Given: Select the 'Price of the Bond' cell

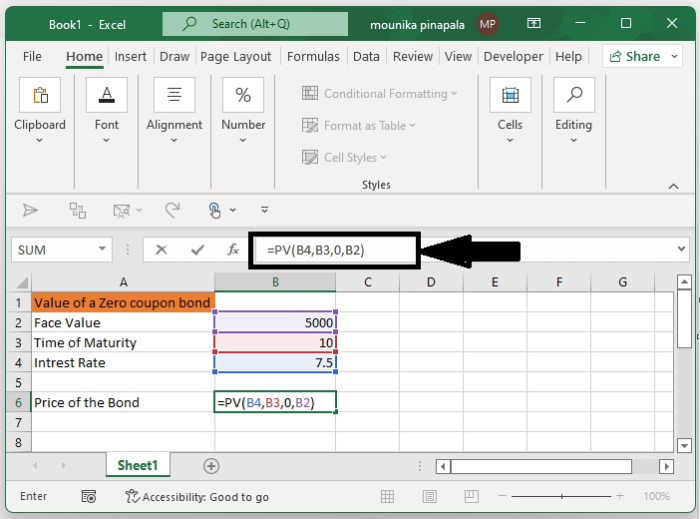Looking at the screenshot, I should 123,403.
